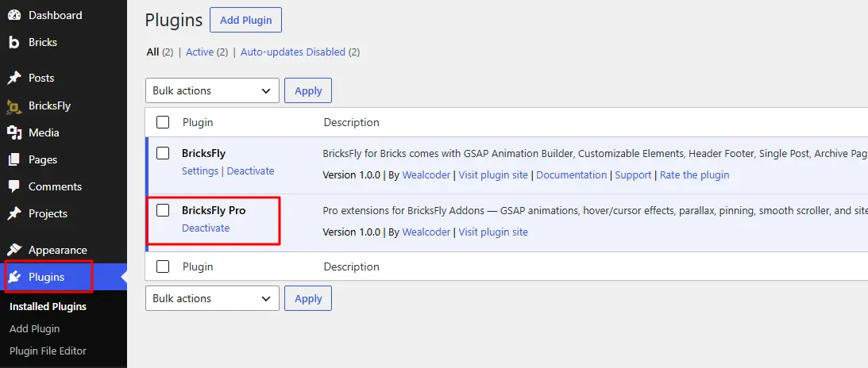The height and width of the screenshot is (368, 868).
Task: Open BricksFly Documentation link
Action: 571,175
